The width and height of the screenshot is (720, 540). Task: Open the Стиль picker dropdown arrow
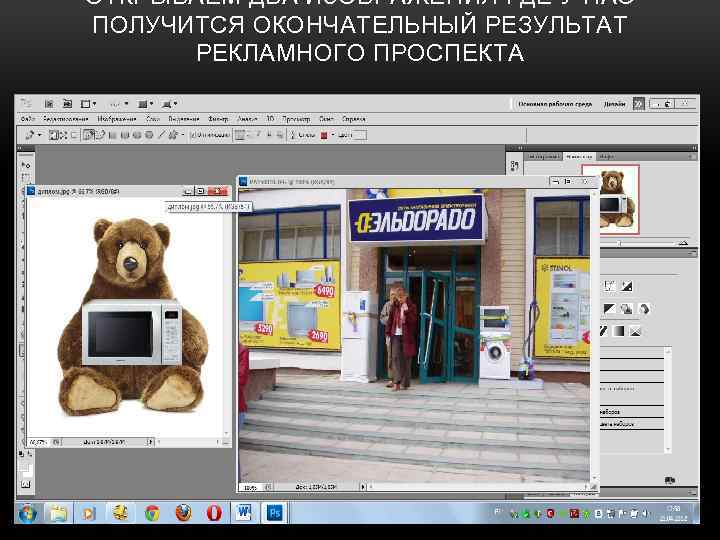333,135
